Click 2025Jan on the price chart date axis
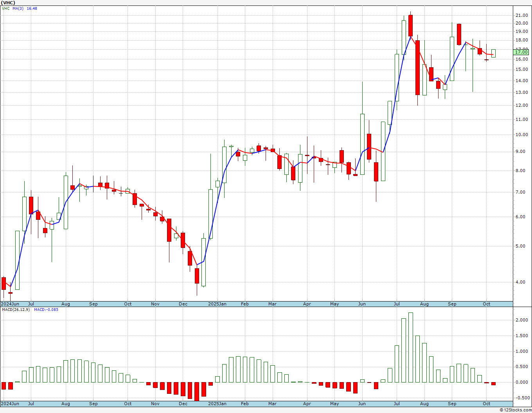Viewport: 532px width, 413px height. [x=217, y=304]
